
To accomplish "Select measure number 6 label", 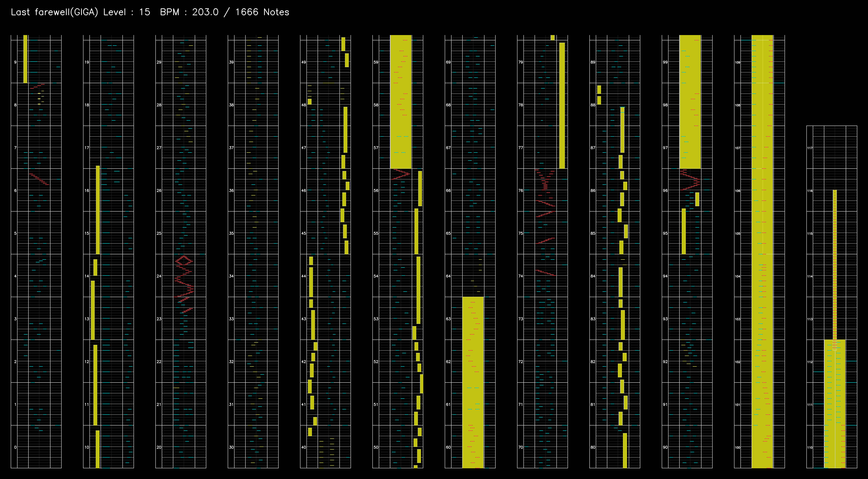I will 15,190.
